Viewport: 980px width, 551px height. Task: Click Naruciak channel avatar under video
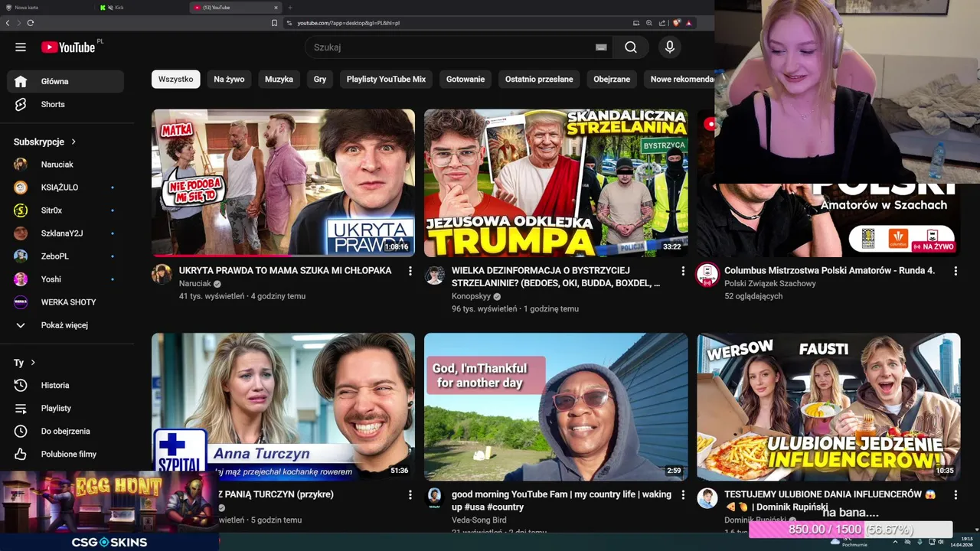point(162,275)
